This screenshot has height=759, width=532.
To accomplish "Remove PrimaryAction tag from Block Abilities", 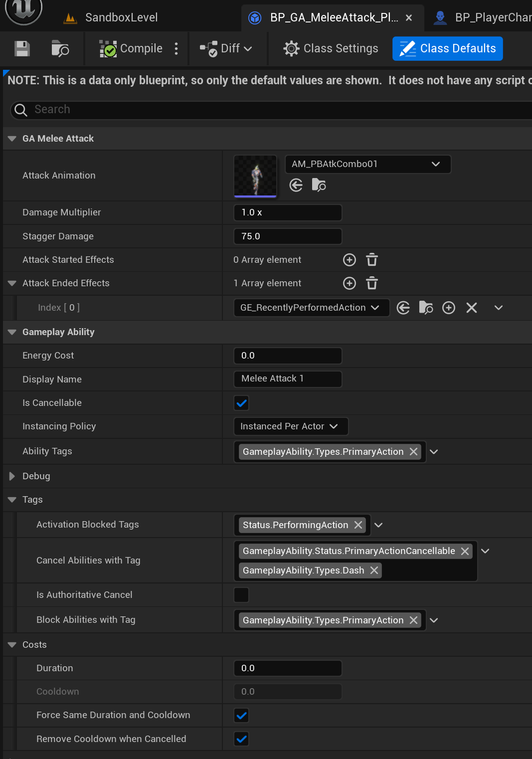I will [413, 620].
